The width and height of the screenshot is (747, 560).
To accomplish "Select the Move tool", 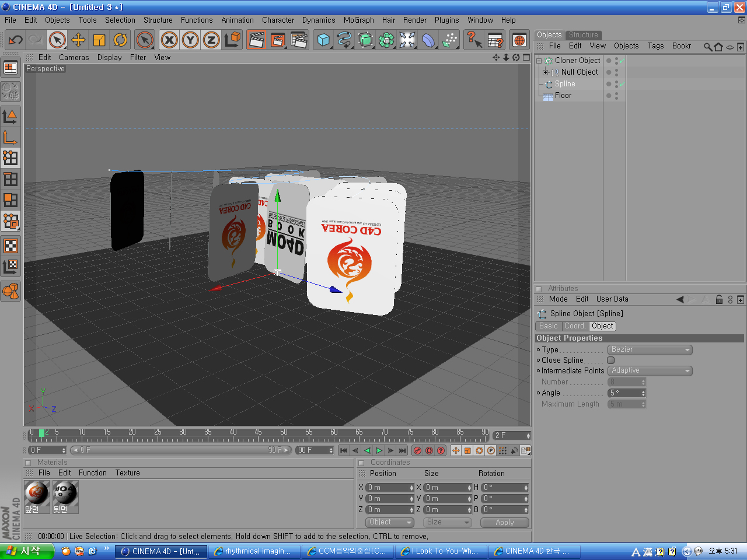I will click(x=78, y=40).
